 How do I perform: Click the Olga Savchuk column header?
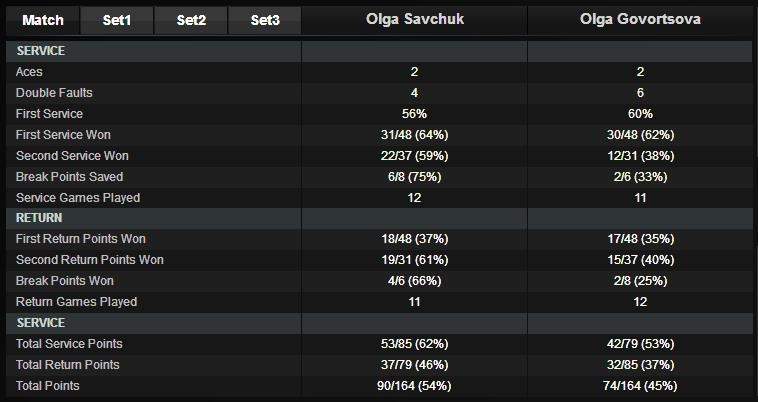tap(414, 20)
